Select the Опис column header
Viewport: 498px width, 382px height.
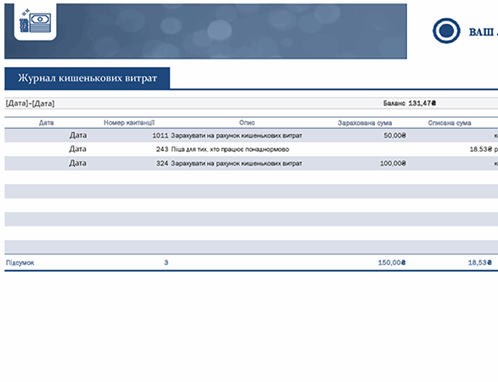(x=247, y=123)
